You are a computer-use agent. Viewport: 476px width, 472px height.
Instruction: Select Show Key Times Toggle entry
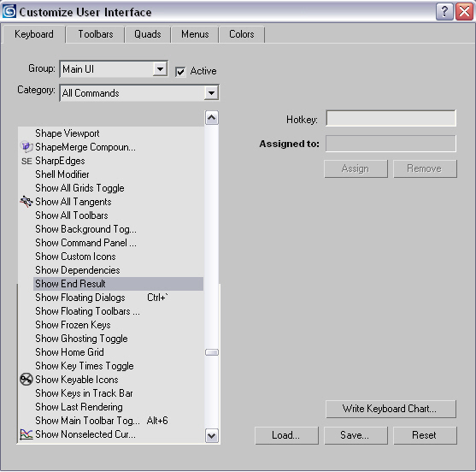tap(85, 366)
